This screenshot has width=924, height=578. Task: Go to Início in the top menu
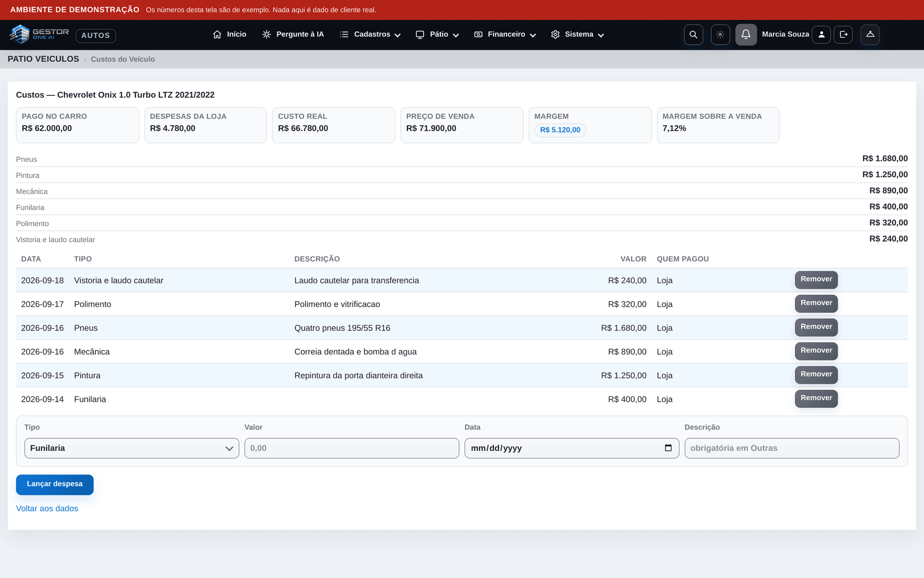click(x=230, y=34)
